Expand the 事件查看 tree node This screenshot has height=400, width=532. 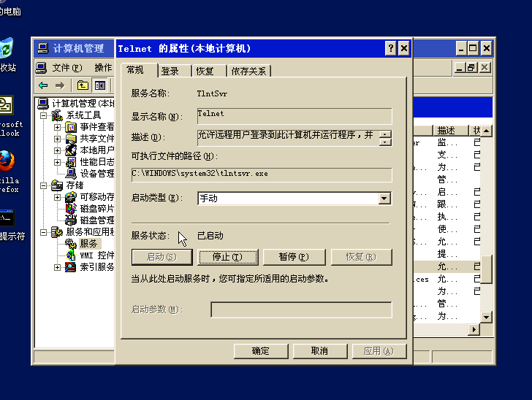tap(57, 128)
